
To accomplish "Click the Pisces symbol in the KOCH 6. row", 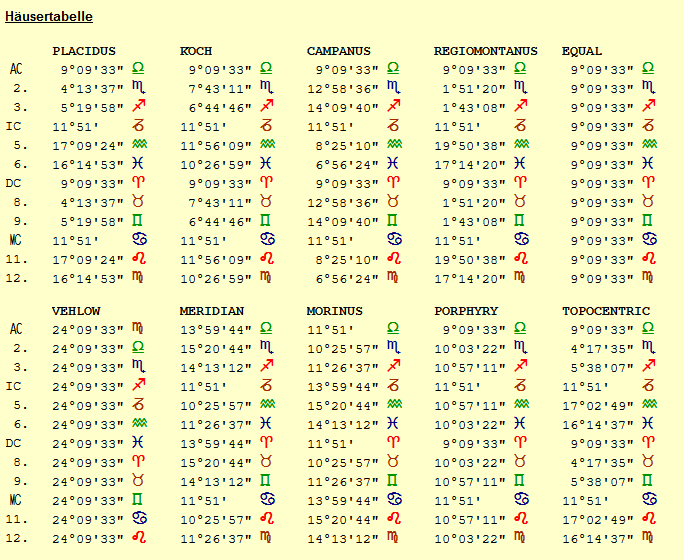I will coord(266,163).
